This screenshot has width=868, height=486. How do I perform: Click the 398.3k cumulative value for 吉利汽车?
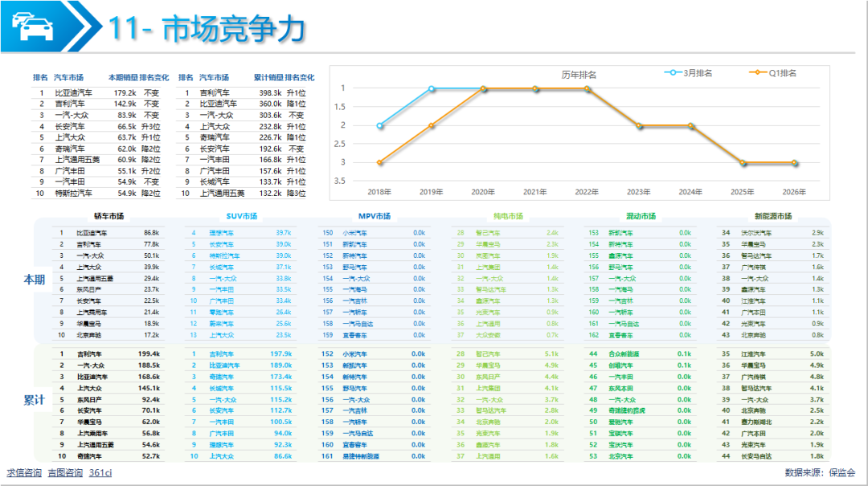point(270,93)
